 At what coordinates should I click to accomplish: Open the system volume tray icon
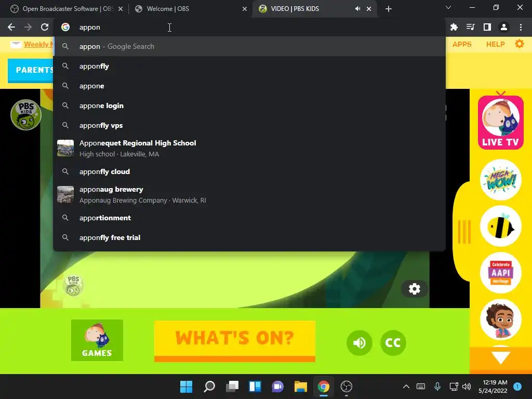[x=467, y=387]
